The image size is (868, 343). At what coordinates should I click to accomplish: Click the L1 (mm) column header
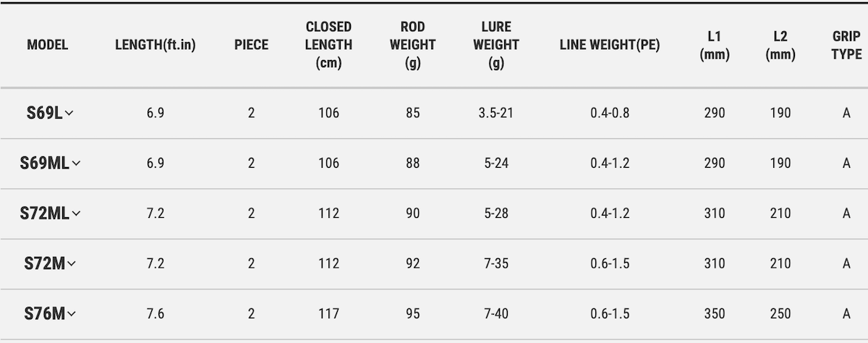715,45
